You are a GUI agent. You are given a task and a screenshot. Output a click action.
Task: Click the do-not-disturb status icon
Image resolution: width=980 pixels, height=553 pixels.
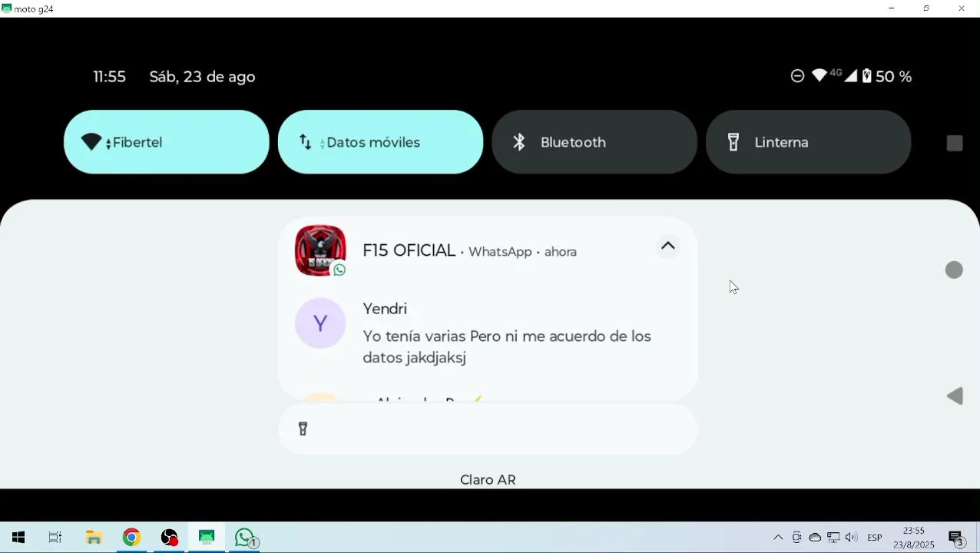(797, 76)
